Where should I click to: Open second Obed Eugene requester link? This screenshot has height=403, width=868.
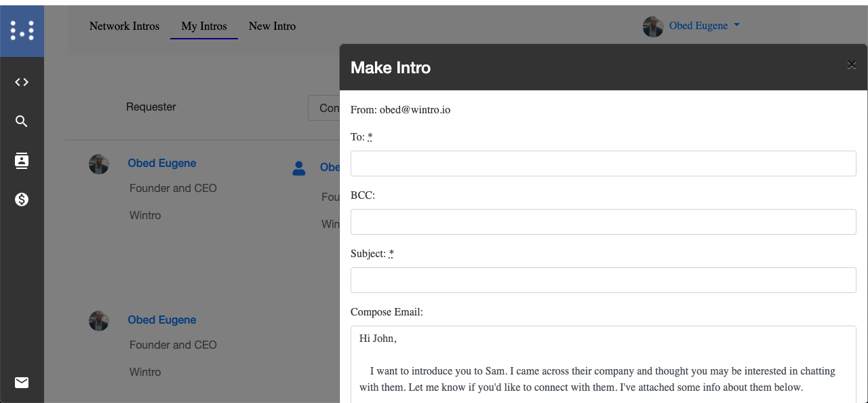pyautogui.click(x=162, y=320)
